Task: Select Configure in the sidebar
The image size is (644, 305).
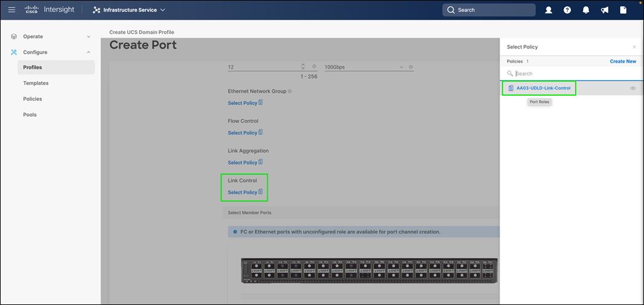Action: click(x=35, y=52)
